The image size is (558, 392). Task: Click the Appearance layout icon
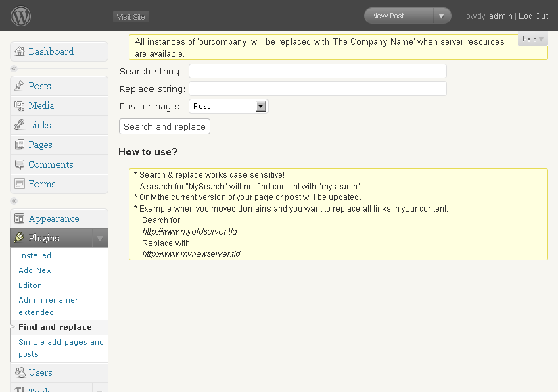point(19,218)
